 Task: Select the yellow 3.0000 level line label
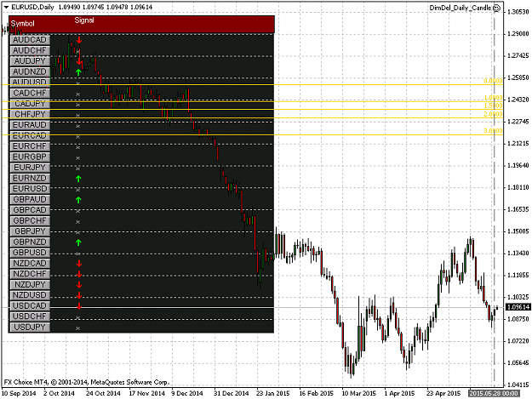493,131
